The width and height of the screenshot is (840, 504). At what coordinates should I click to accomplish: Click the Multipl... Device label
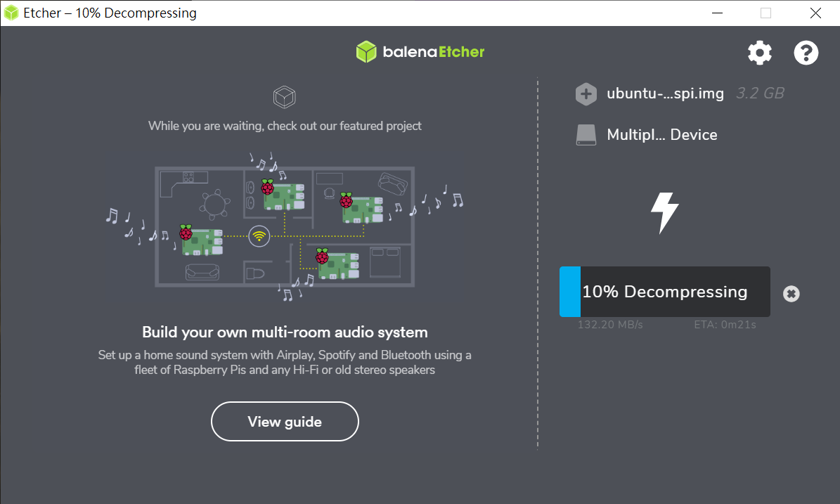(661, 135)
